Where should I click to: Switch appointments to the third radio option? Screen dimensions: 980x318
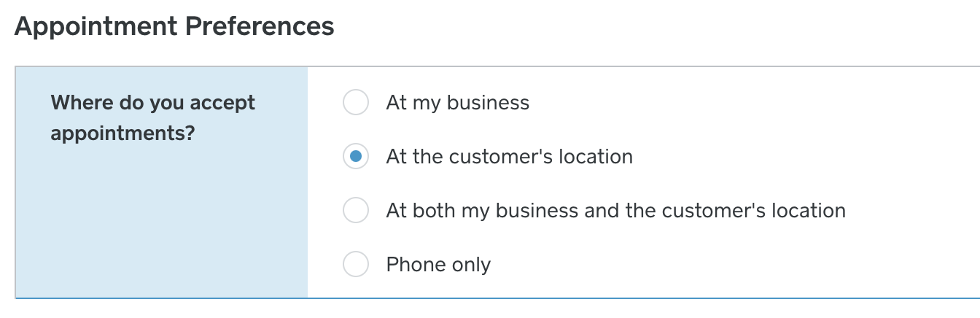(x=355, y=211)
